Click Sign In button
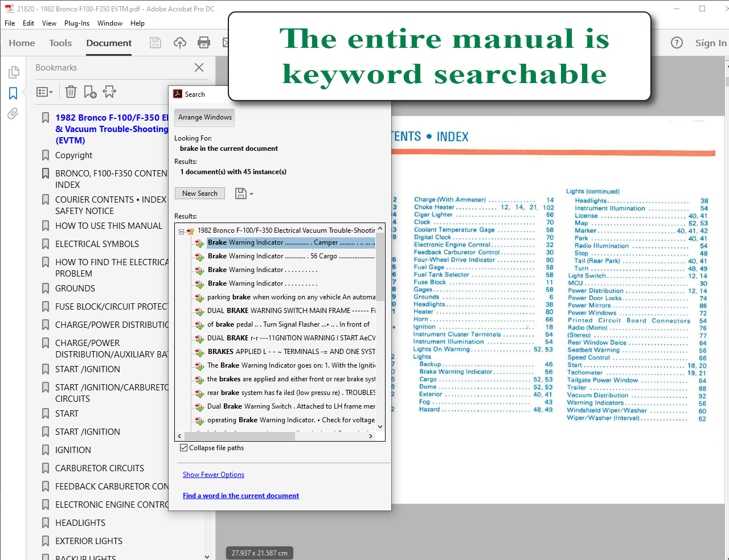Image resolution: width=729 pixels, height=560 pixels. click(x=710, y=43)
